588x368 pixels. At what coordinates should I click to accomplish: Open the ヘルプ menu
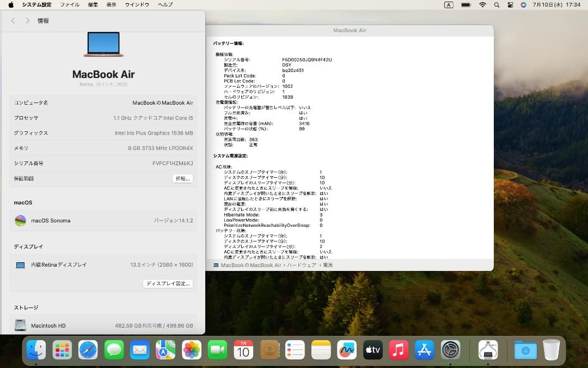(164, 4)
